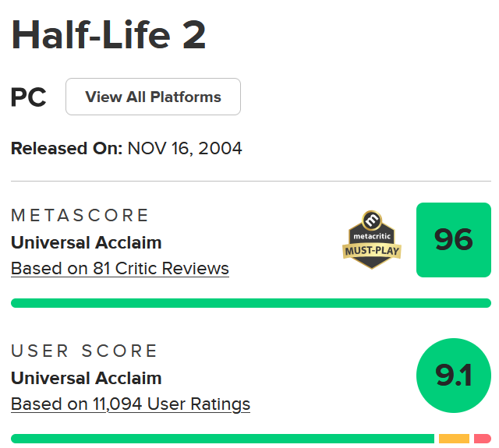Click the red negative segment of user ratings bar
The width and height of the screenshot is (499, 448).
[483, 439]
